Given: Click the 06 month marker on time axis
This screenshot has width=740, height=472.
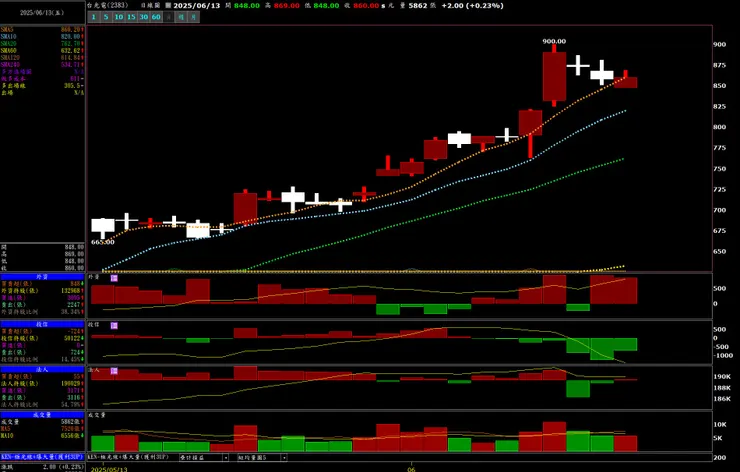Looking at the screenshot, I should 412,469.
